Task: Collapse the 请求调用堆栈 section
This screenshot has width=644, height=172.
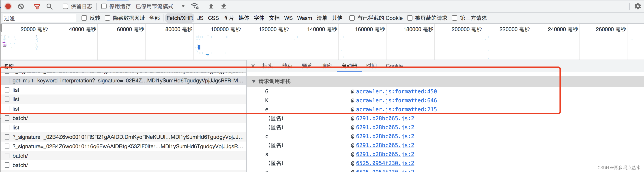Action: click(253, 81)
